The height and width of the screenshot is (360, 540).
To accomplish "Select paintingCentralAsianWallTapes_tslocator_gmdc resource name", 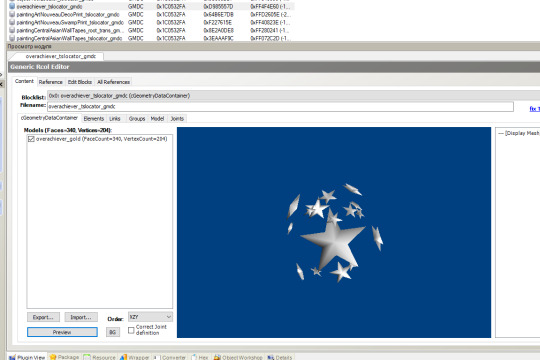I will pyautogui.click(x=69, y=38).
